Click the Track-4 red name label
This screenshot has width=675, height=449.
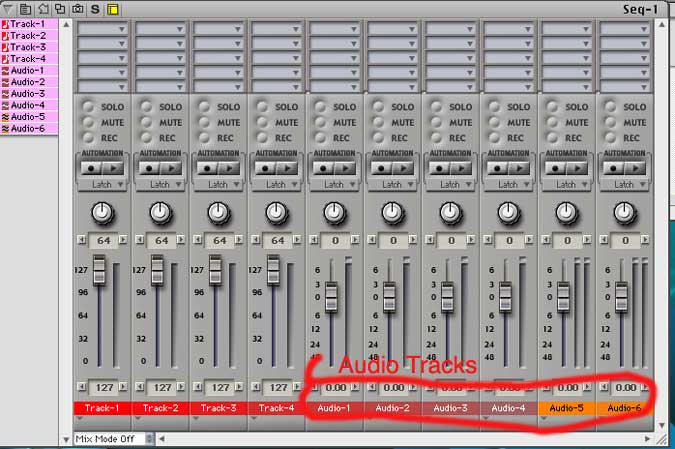click(x=274, y=408)
